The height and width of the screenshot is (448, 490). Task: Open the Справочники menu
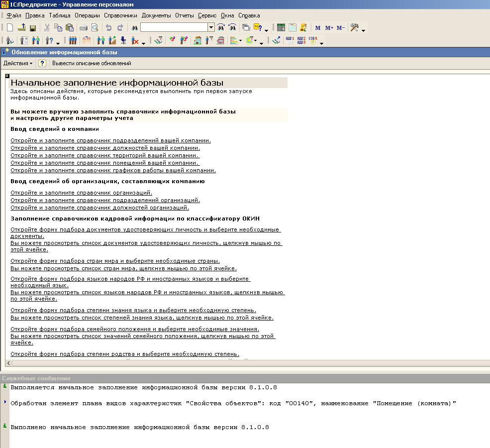(120, 15)
